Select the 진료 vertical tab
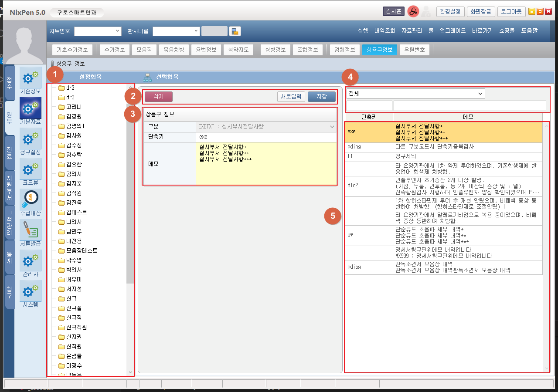This screenshot has width=558, height=392. [x=9, y=152]
